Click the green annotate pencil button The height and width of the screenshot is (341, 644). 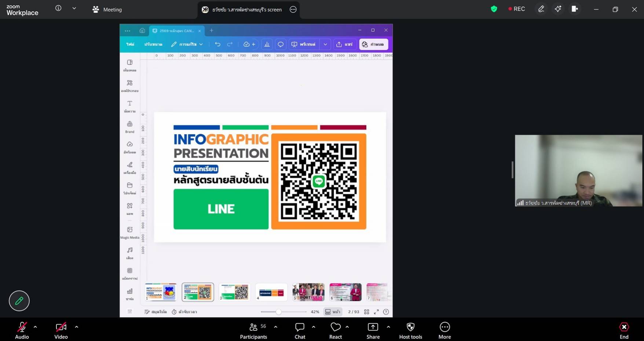pyautogui.click(x=19, y=301)
